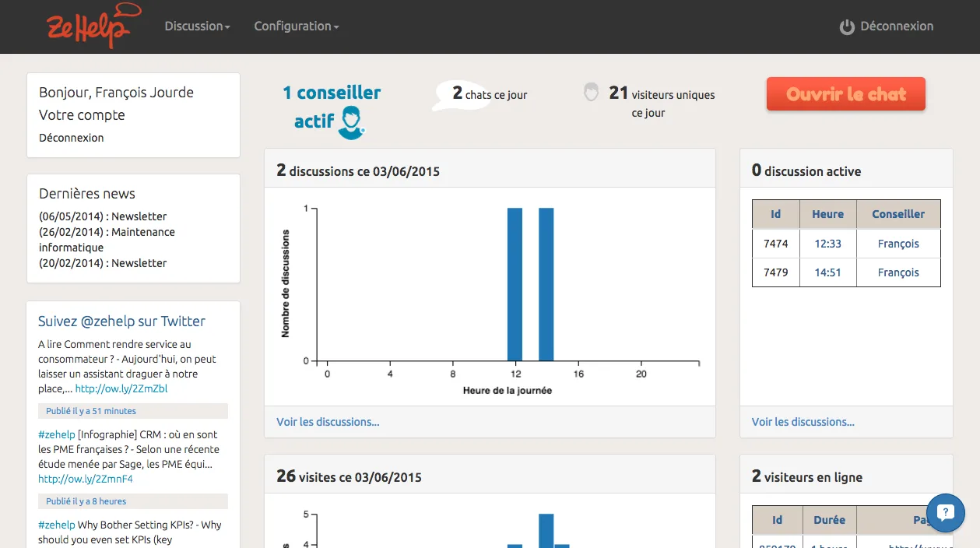Screen dimensions: 980x548
Task: Click discussion id 7479
Action: point(776,272)
